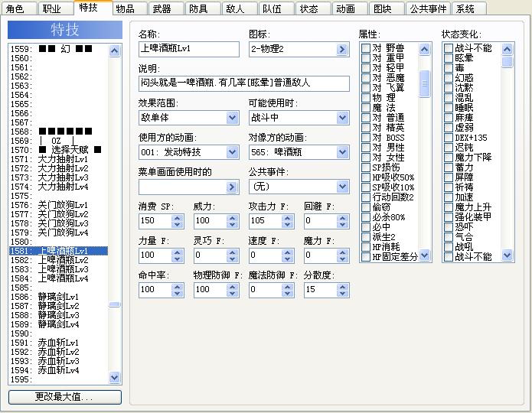Increase the 攻击力 F value
This screenshot has height=413, width=532.
[287, 218]
